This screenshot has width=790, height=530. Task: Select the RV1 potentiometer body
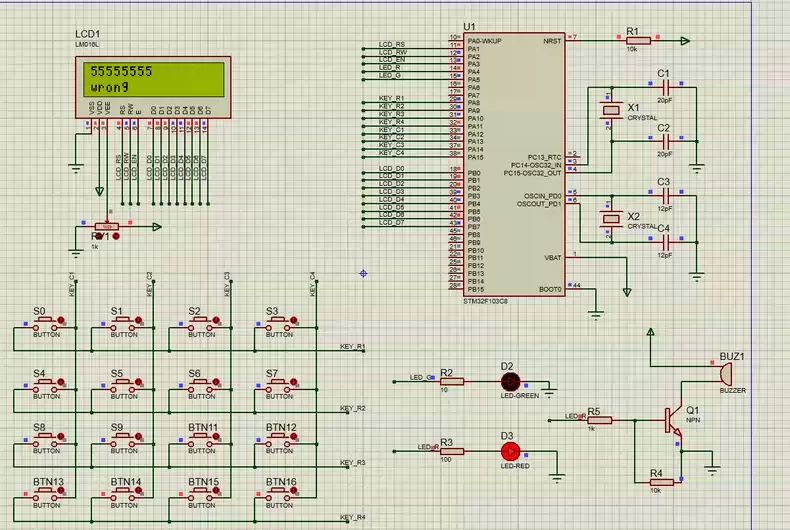point(107,227)
